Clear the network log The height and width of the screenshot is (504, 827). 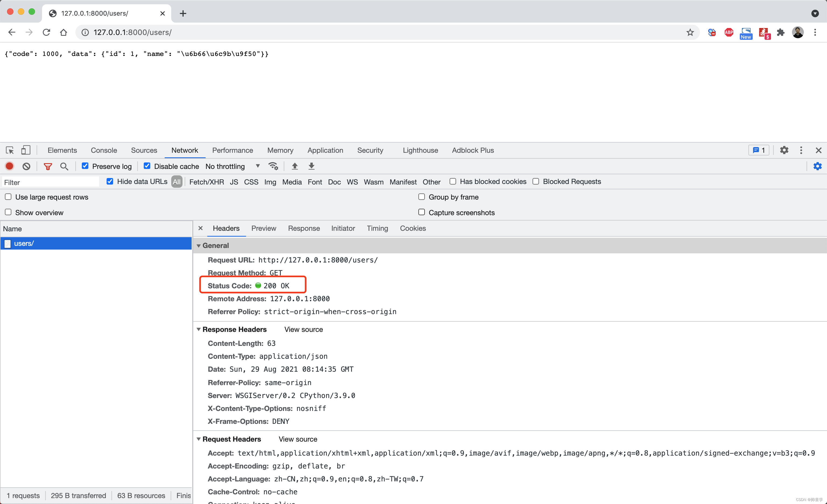click(26, 166)
